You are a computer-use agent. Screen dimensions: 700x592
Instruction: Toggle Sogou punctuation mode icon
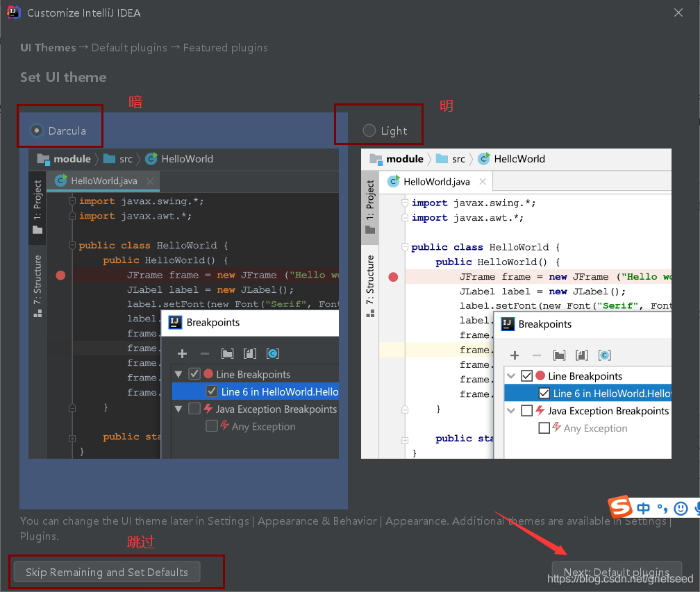tap(662, 508)
